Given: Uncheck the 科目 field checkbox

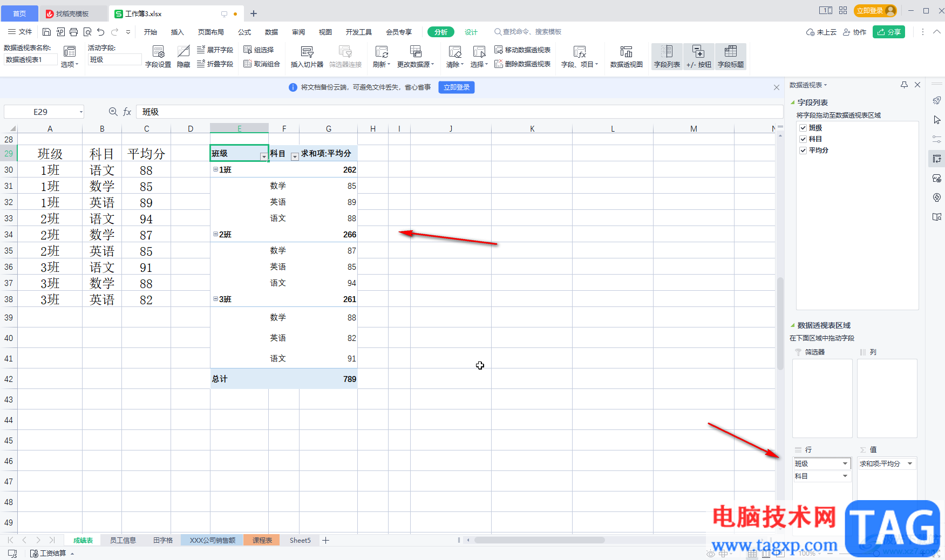Looking at the screenshot, I should 803,139.
